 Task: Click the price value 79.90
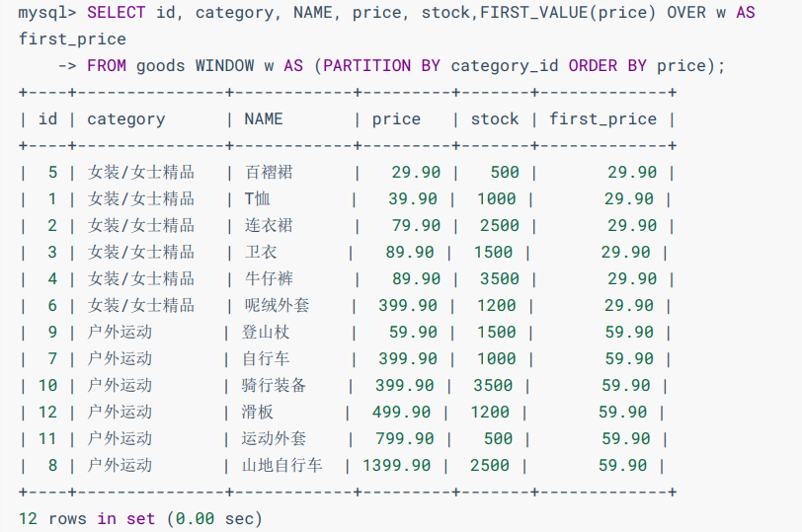coord(416,225)
